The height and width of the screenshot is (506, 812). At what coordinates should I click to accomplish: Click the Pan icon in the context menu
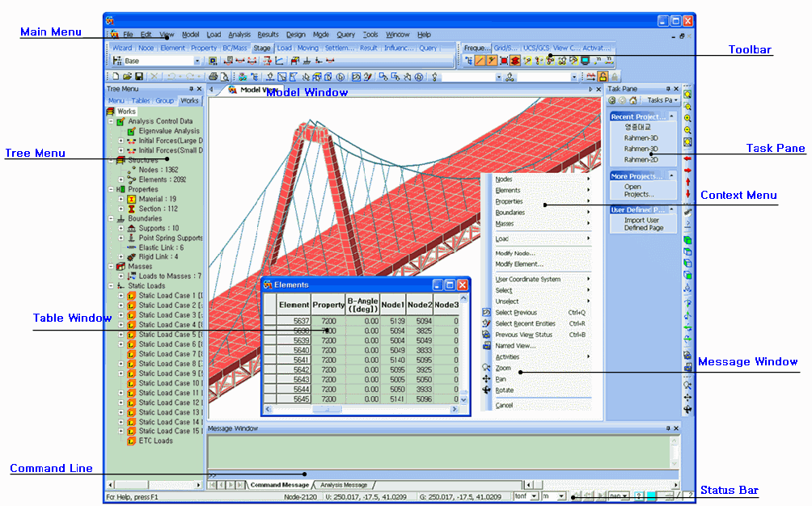pos(487,379)
